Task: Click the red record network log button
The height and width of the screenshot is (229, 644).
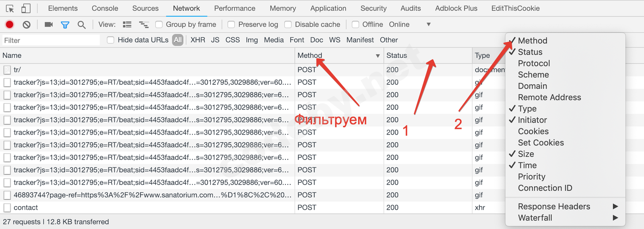Action: 10,25
